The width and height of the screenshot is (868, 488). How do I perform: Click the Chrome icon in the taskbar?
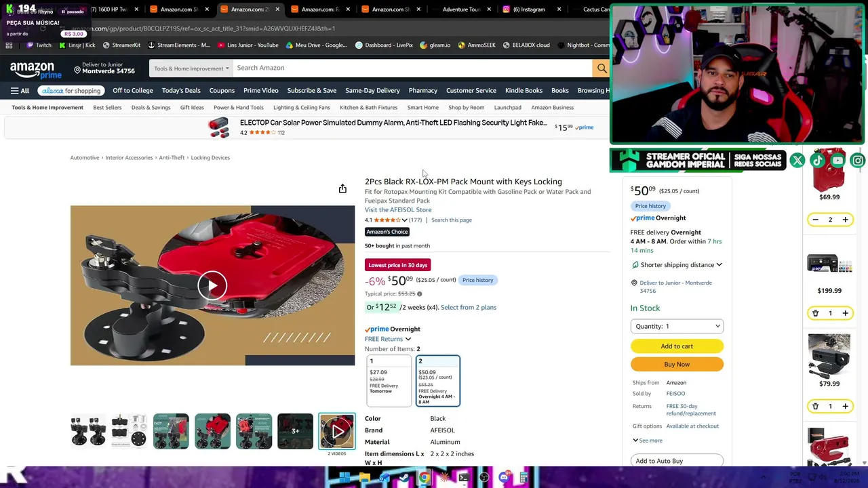pos(425,478)
